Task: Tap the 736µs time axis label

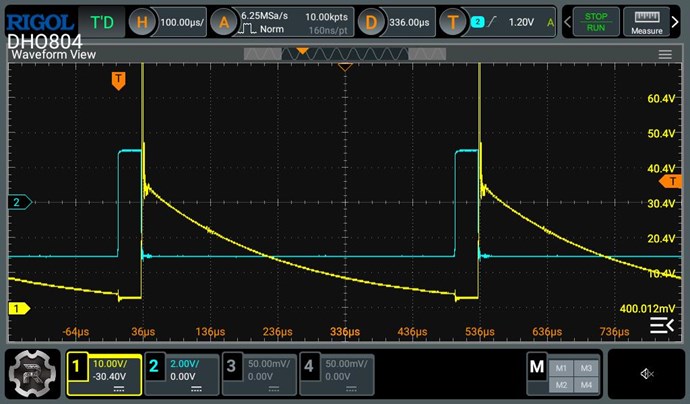Action: 614,331
